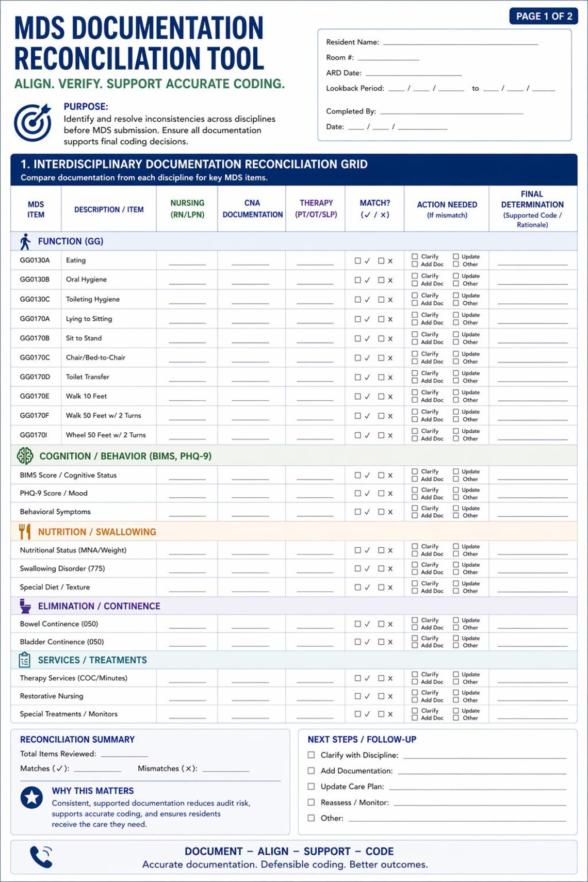Click the GG0130A item code

[x=35, y=260]
